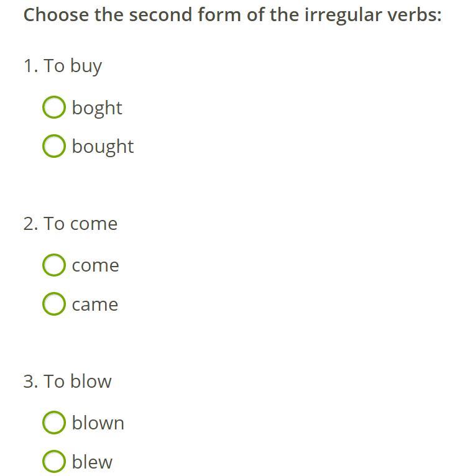The image size is (475, 476).
Task: Click the 'To come' question text
Action: (x=80, y=224)
